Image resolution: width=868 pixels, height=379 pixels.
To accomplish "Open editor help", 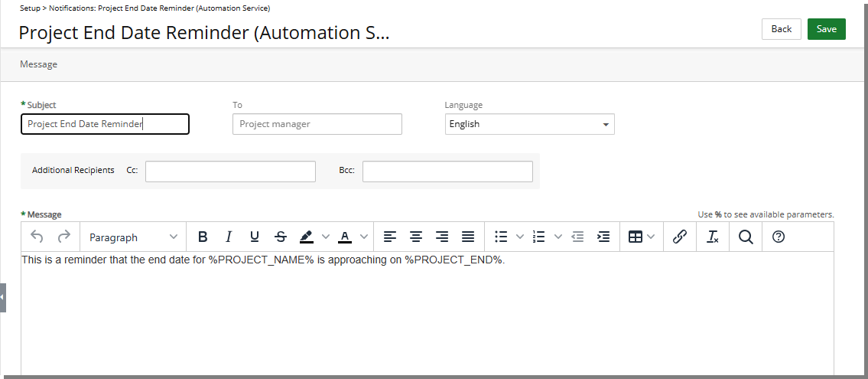I will tap(779, 237).
